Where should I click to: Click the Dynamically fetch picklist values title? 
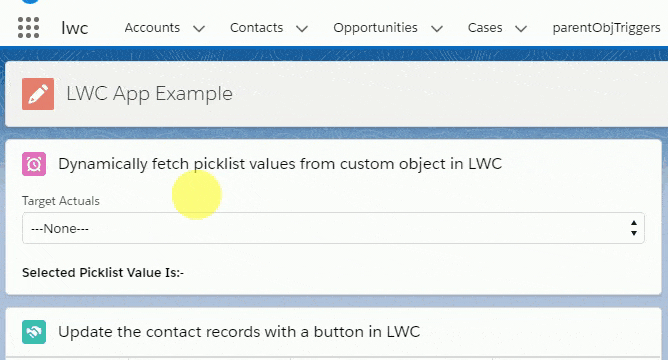280,164
